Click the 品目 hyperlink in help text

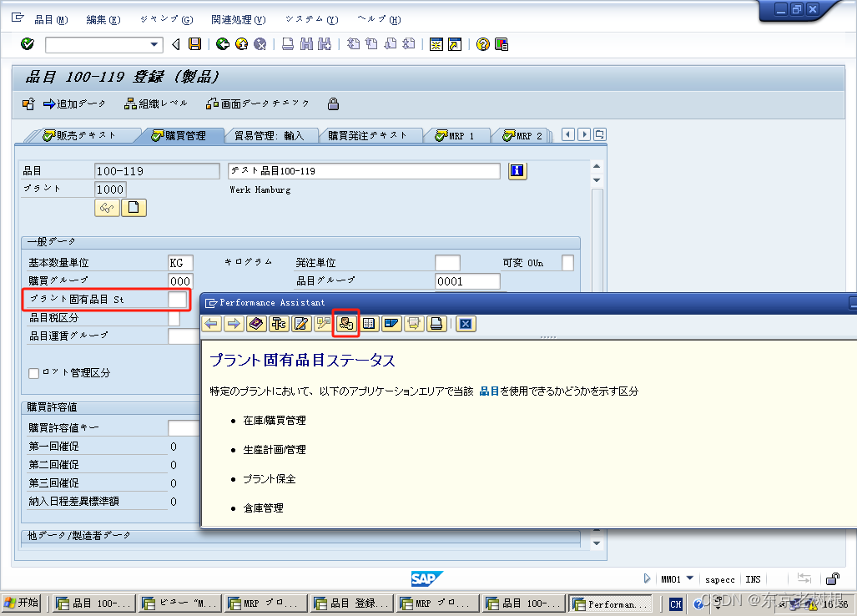(x=489, y=391)
